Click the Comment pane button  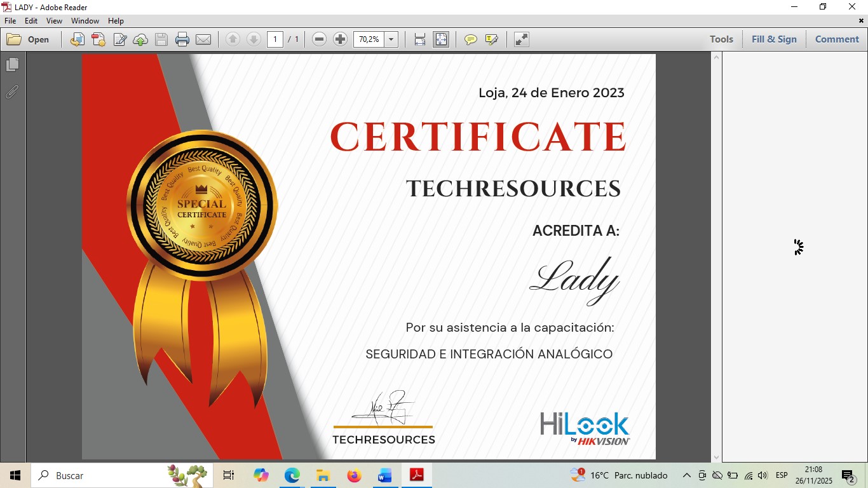click(x=837, y=39)
